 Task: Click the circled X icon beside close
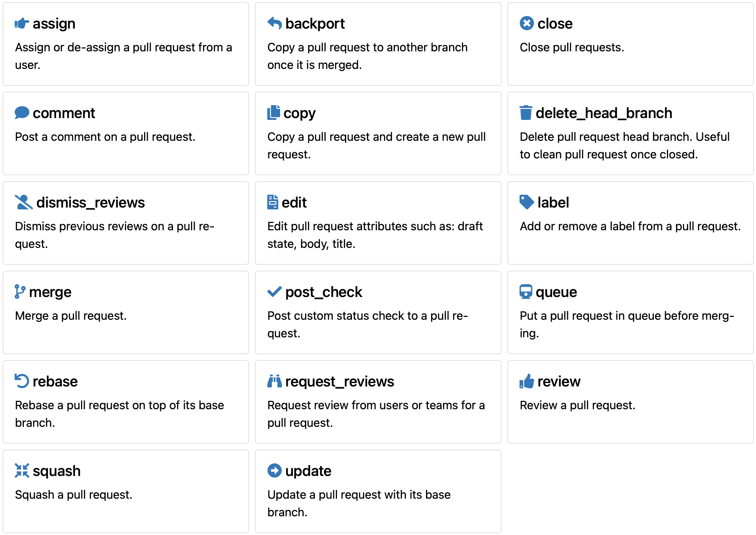click(527, 23)
